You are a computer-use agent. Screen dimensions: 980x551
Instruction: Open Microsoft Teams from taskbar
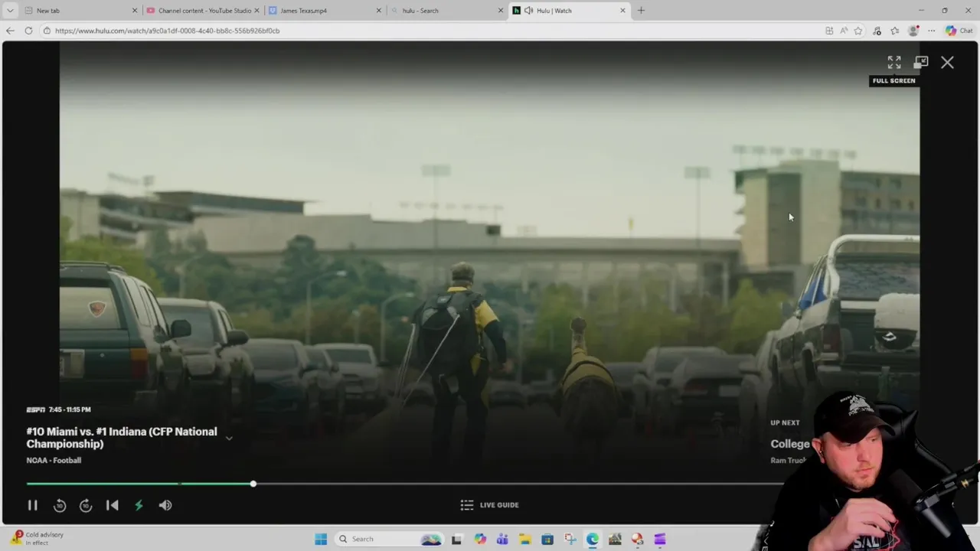point(502,539)
